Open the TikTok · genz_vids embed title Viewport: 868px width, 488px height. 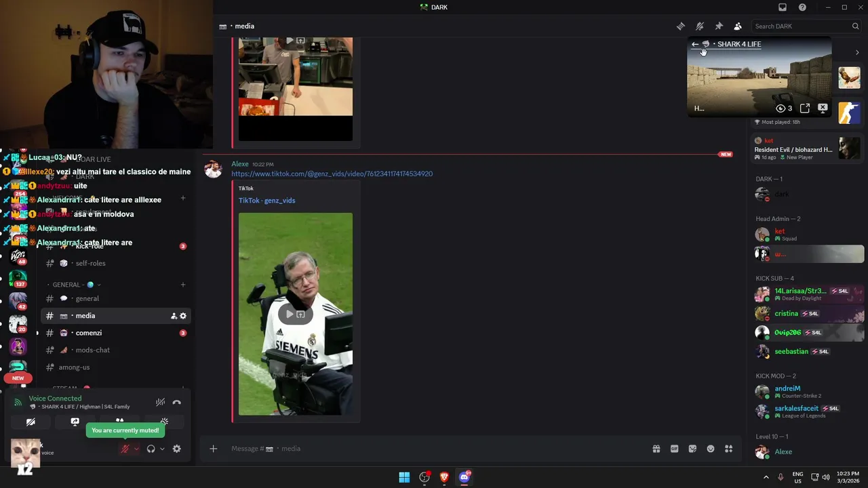(267, 201)
